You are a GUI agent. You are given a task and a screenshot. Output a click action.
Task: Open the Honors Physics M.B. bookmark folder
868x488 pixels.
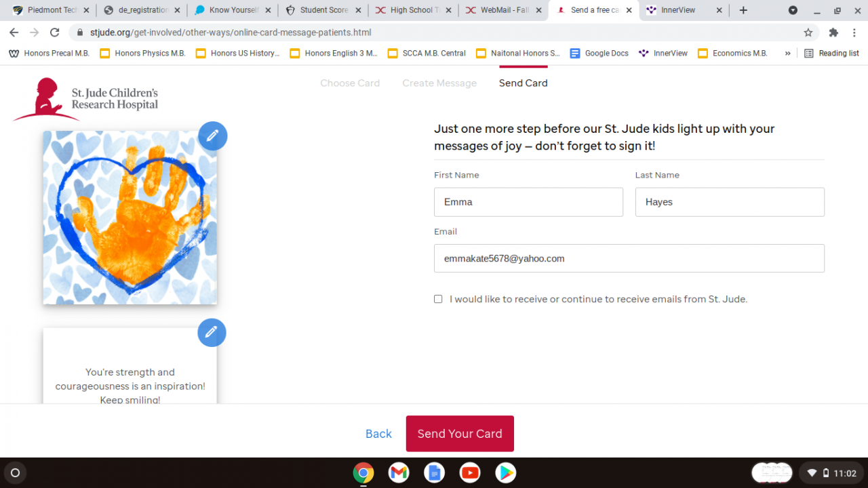(x=142, y=53)
